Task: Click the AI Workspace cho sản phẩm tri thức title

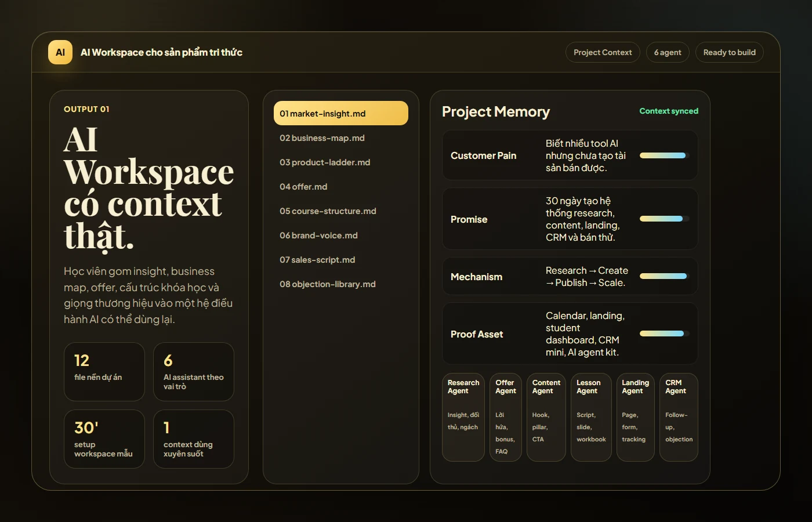Action: coord(161,52)
